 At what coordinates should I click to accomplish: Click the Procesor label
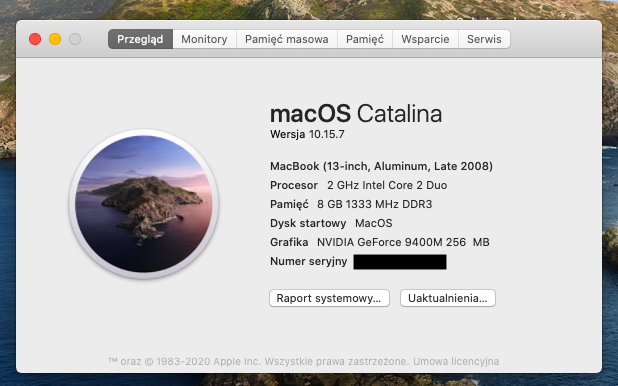pyautogui.click(x=294, y=185)
